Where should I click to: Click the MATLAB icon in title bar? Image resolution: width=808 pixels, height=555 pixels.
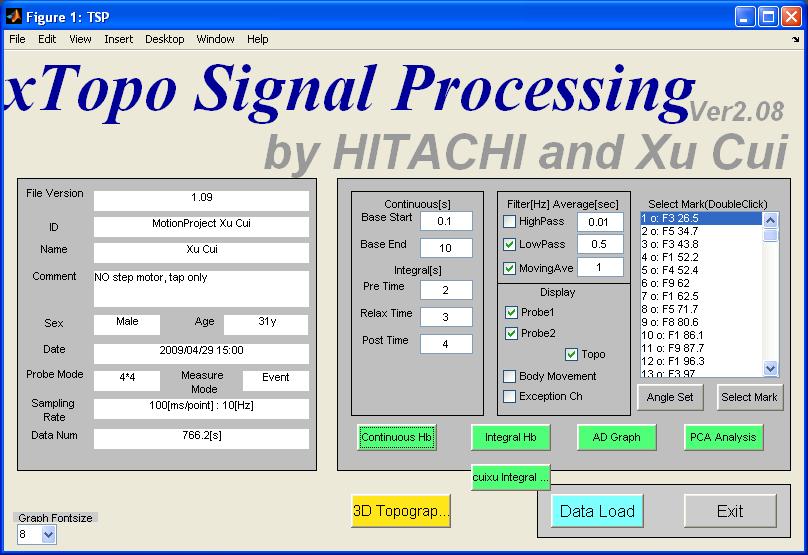tap(13, 17)
